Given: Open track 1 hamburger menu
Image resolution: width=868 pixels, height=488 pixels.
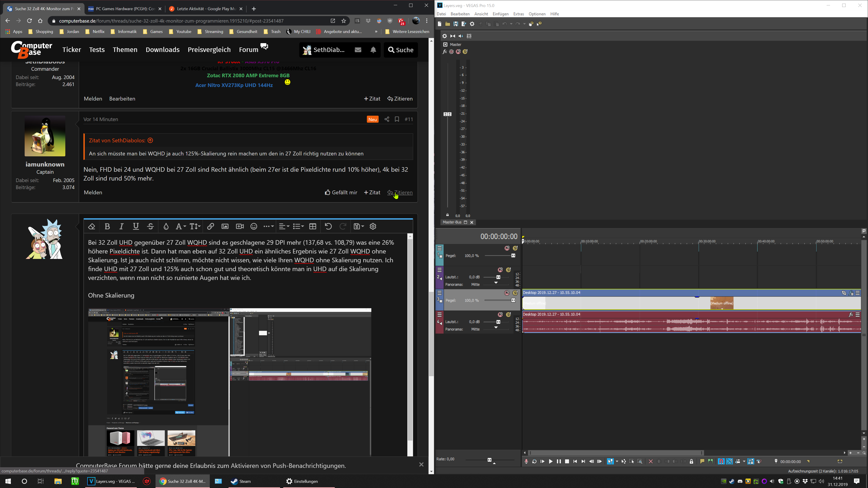Looking at the screenshot, I should point(439,248).
